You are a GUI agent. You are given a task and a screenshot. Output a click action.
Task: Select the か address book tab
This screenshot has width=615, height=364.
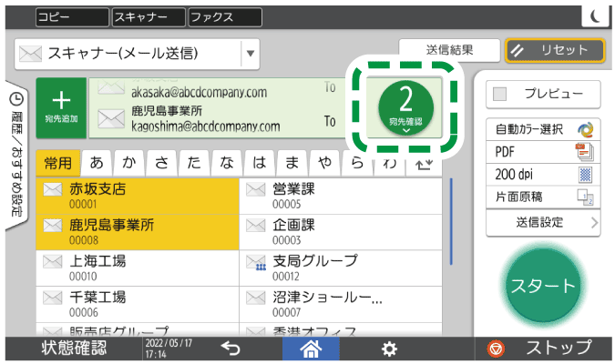pyautogui.click(x=129, y=163)
